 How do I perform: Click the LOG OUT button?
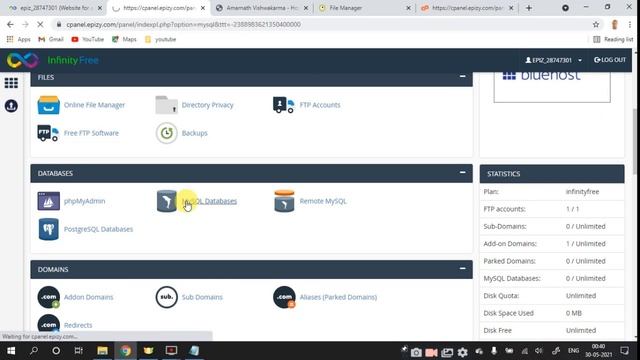click(610, 60)
